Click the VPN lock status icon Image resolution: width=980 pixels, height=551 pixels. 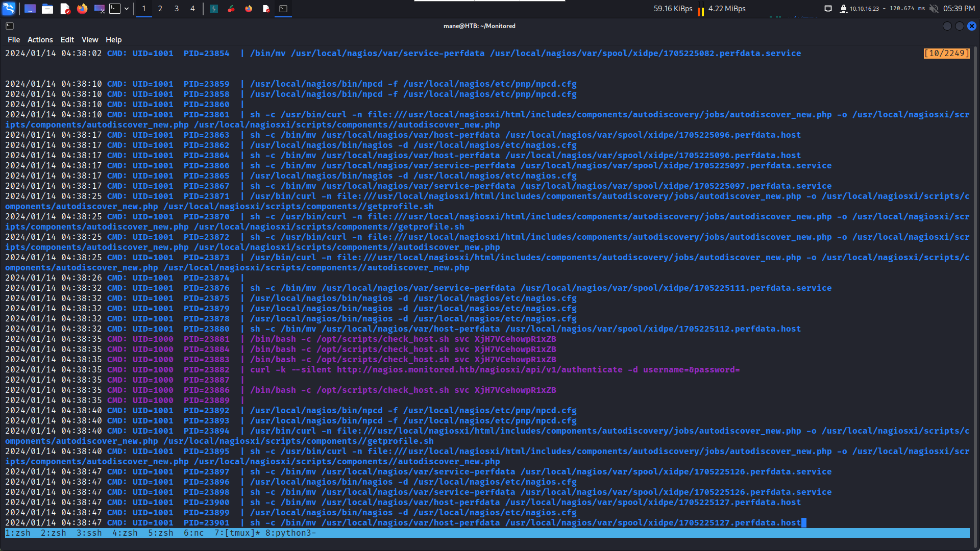[843, 9]
